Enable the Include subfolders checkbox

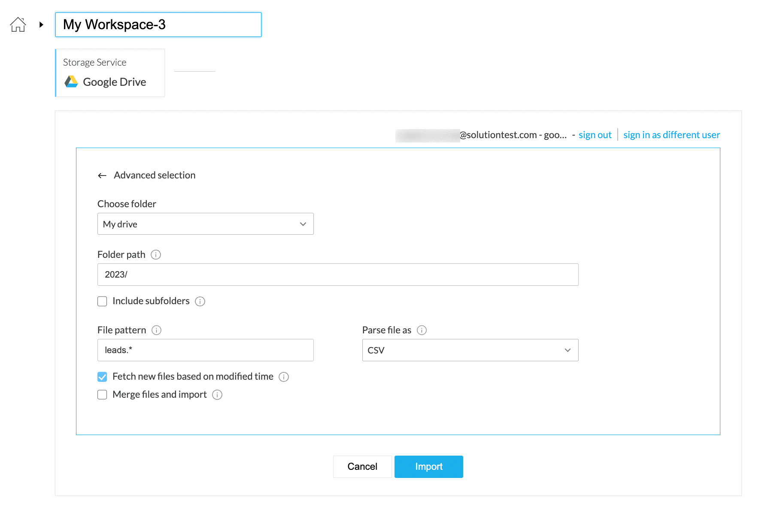coord(102,302)
